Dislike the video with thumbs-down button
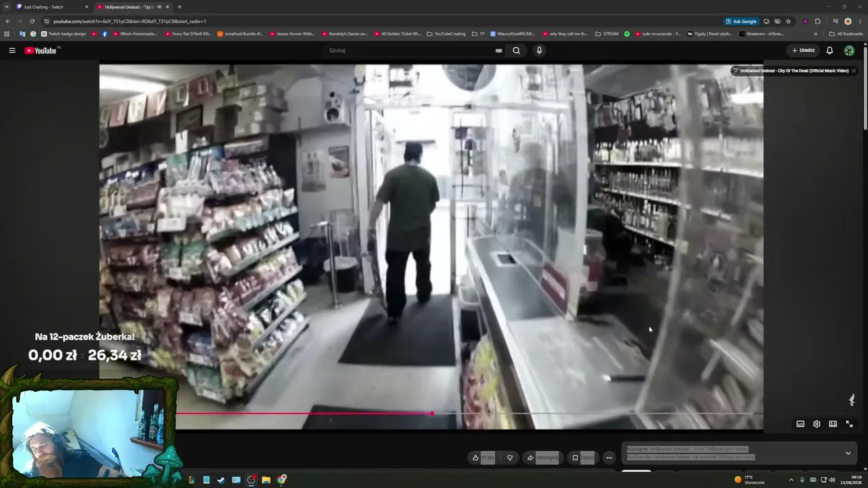 click(x=510, y=457)
